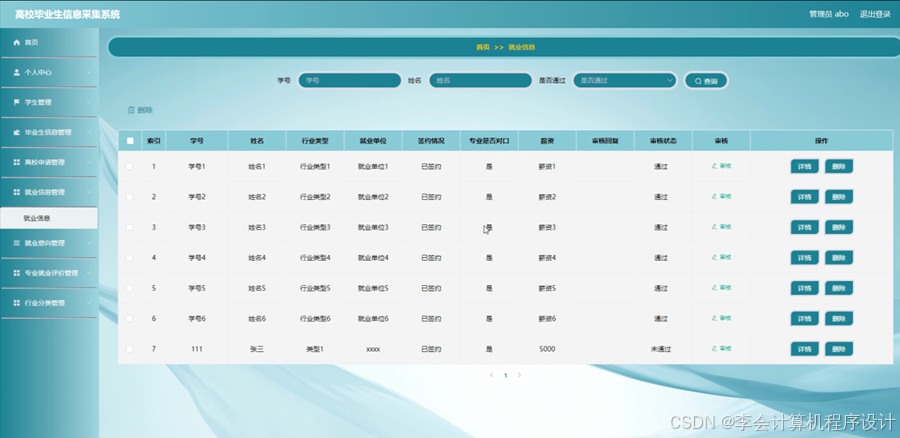The width and height of the screenshot is (900, 438).
Task: Click 管理员 abo in the header
Action: tap(829, 14)
